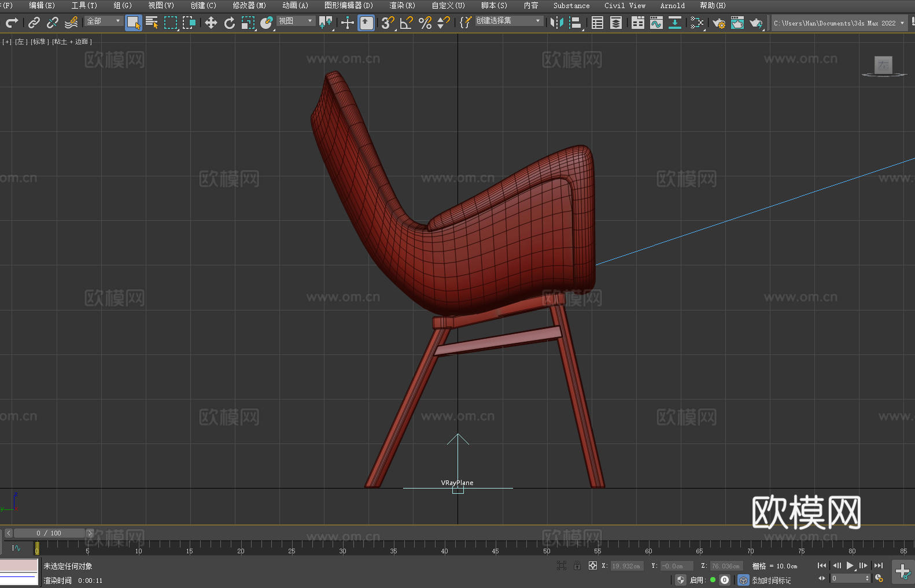Toggle Spinner Snap

tap(444, 23)
